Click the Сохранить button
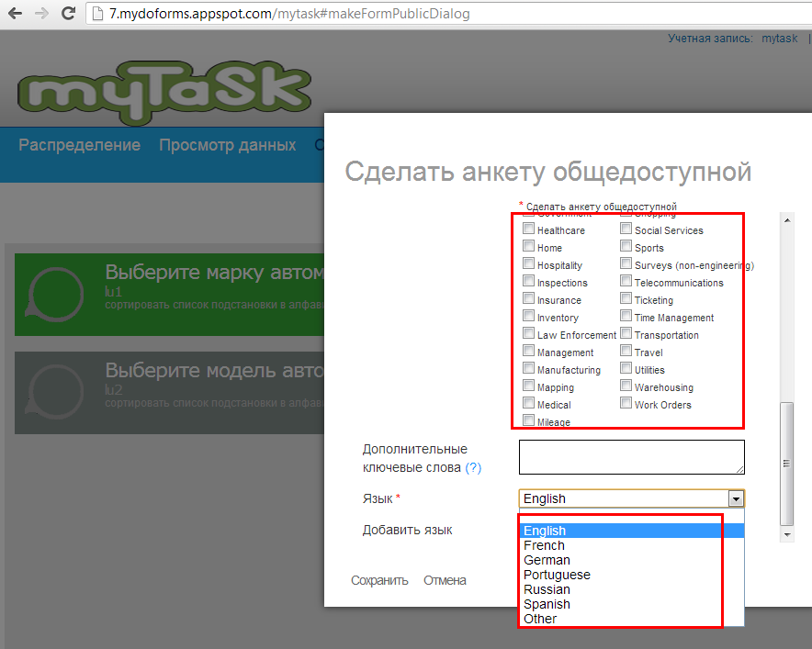Viewport: 812px width, 649px height. click(x=379, y=580)
